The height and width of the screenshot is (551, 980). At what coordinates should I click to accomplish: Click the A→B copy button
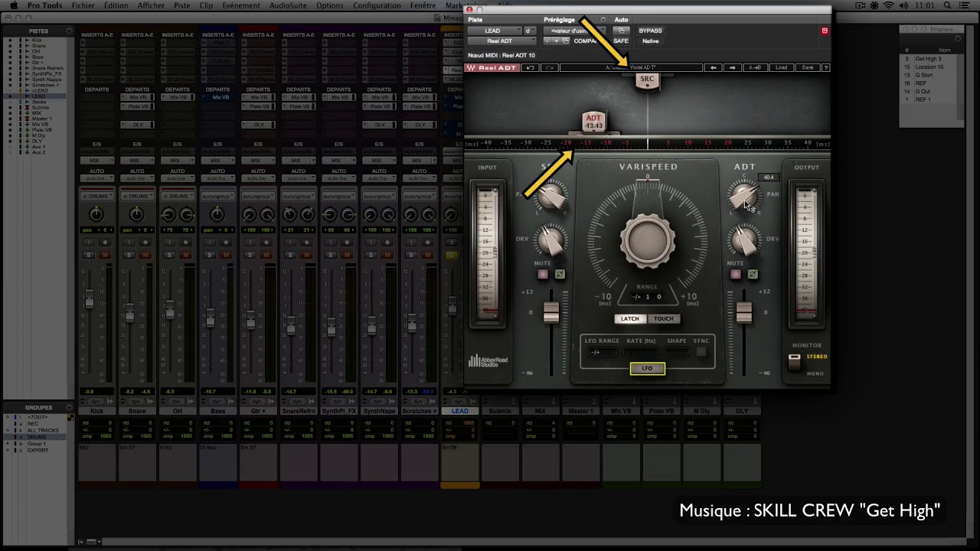[x=755, y=68]
